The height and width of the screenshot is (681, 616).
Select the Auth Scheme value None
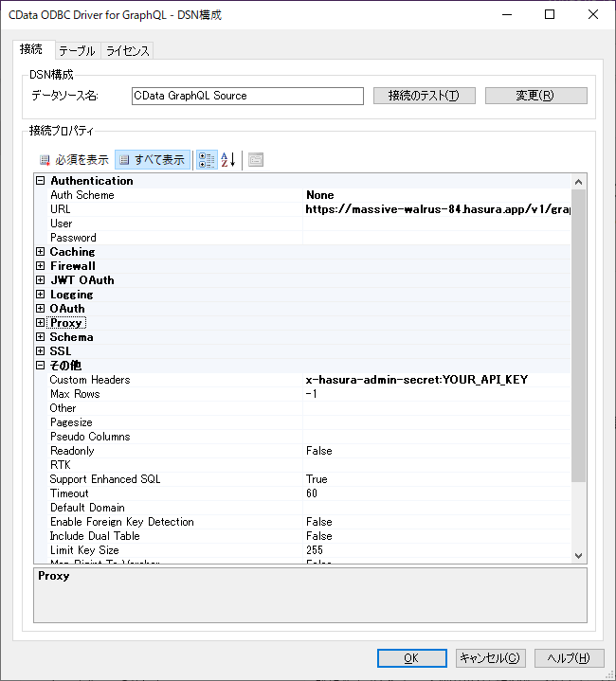tap(437, 195)
